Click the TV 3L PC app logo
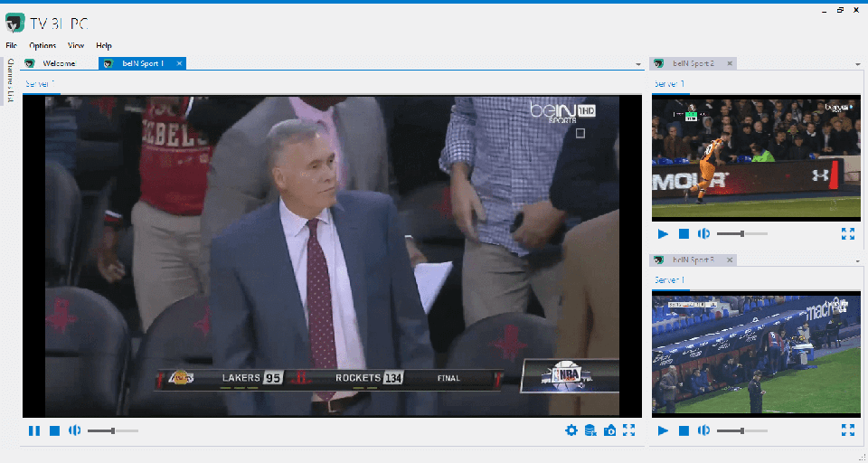Screen dimensions: 868x463 (x=15, y=24)
